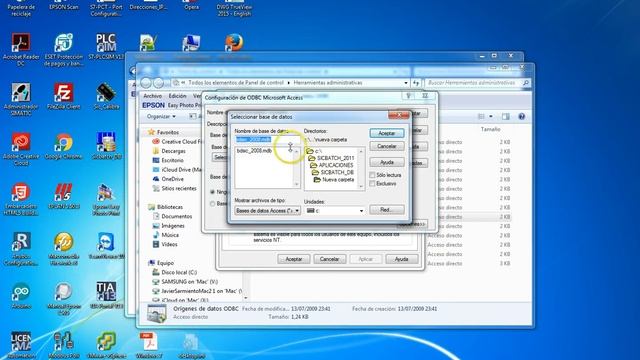
Task: Open the Archivo menu
Action: click(x=152, y=96)
